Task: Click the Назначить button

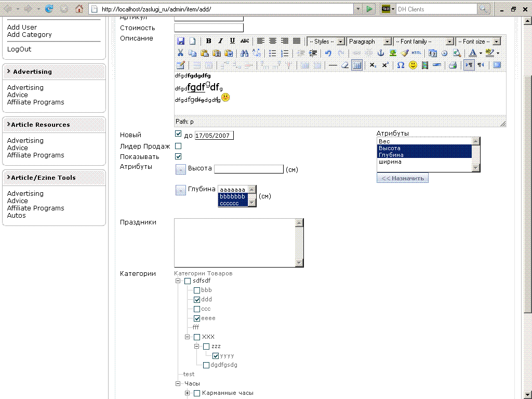Action: point(403,178)
